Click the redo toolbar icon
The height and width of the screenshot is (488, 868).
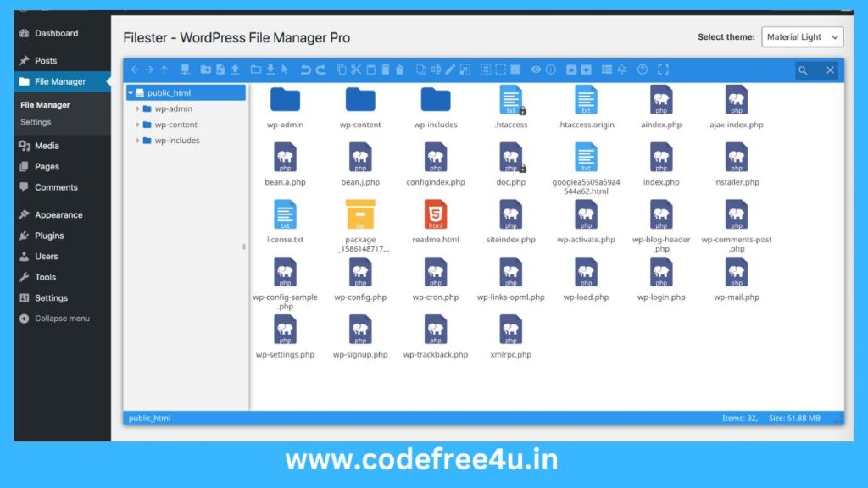pyautogui.click(x=320, y=69)
